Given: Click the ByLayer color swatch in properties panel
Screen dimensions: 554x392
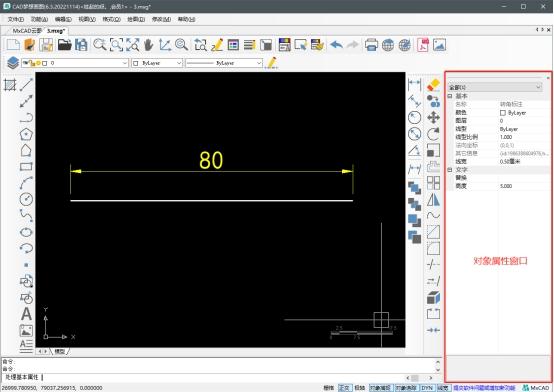Looking at the screenshot, I should (x=503, y=113).
